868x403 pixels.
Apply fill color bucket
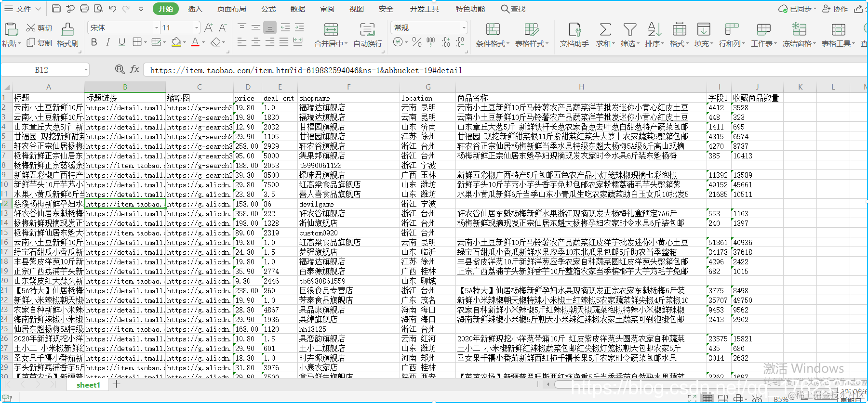176,42
